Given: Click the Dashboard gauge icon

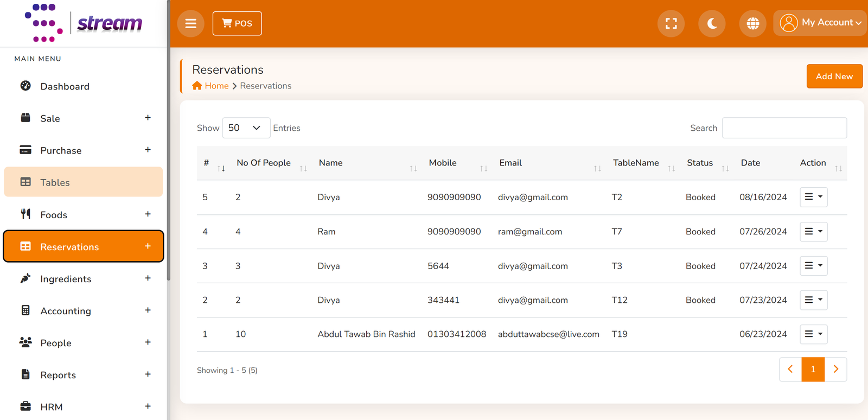Looking at the screenshot, I should pyautogui.click(x=25, y=86).
